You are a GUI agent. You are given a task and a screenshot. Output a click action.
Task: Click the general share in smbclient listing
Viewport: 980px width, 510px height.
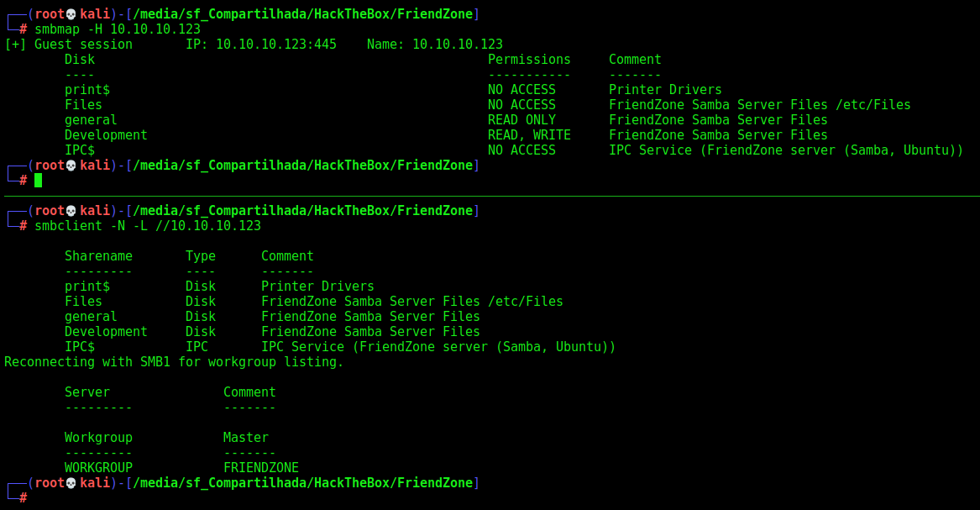(x=91, y=317)
